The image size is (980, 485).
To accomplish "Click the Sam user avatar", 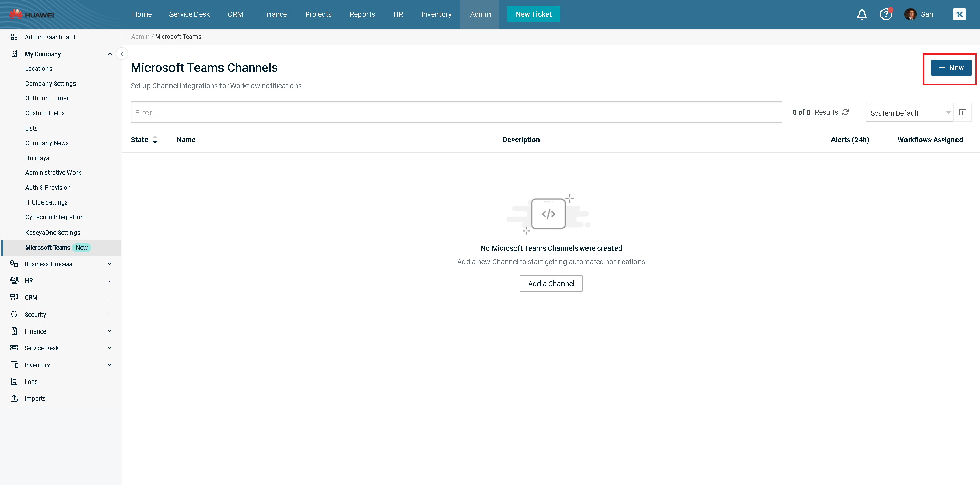I will (910, 14).
